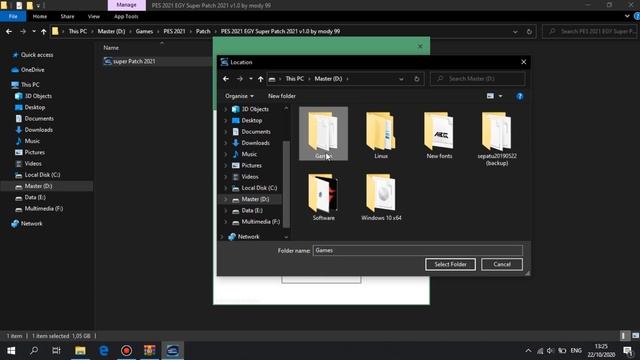Click New folder in the dialog toolbar

(282, 96)
